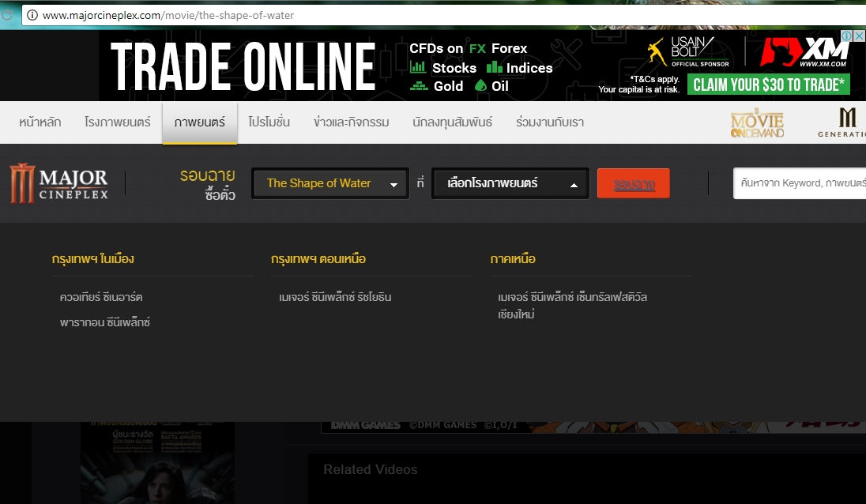This screenshot has height=504, width=866.
Task: Click the browser reload icon
Action: 6,15
